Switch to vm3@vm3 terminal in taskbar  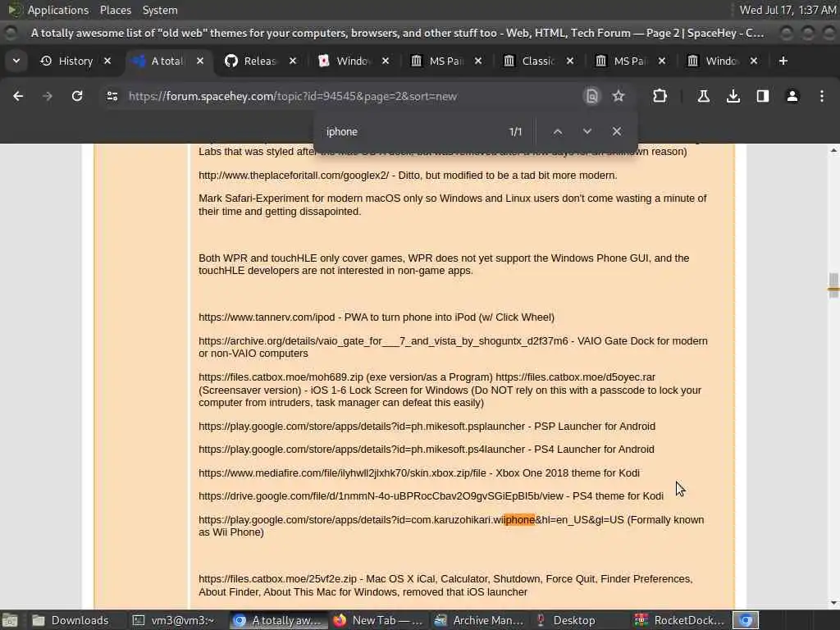(174, 620)
